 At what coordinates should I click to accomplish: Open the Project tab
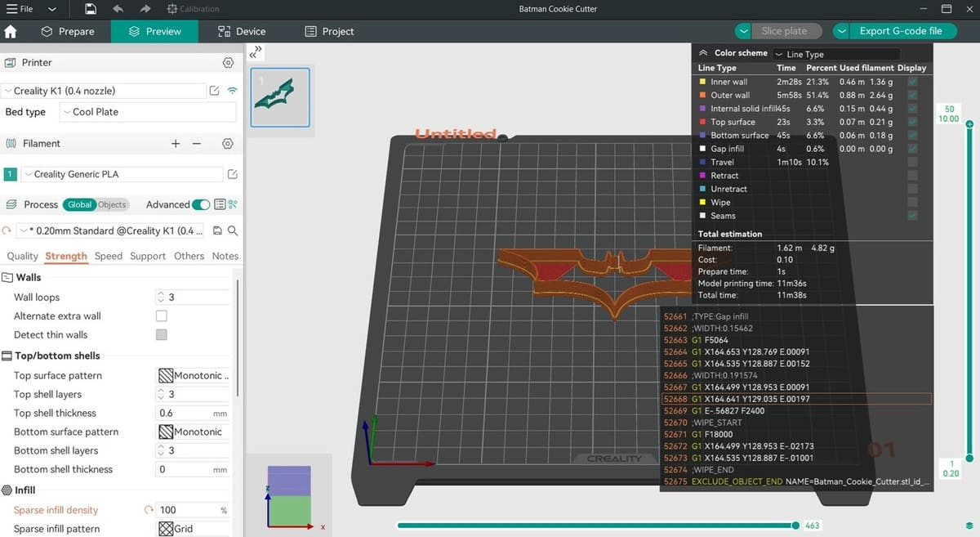pos(329,31)
